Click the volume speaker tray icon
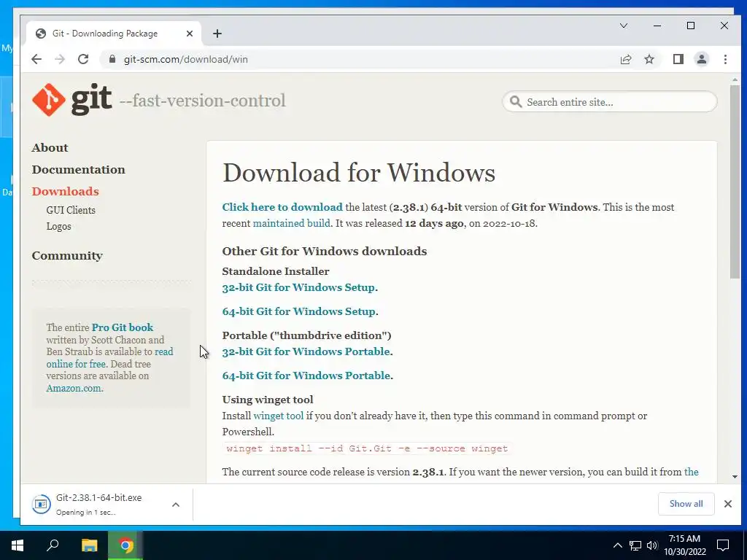The height and width of the screenshot is (560, 747). [652, 545]
